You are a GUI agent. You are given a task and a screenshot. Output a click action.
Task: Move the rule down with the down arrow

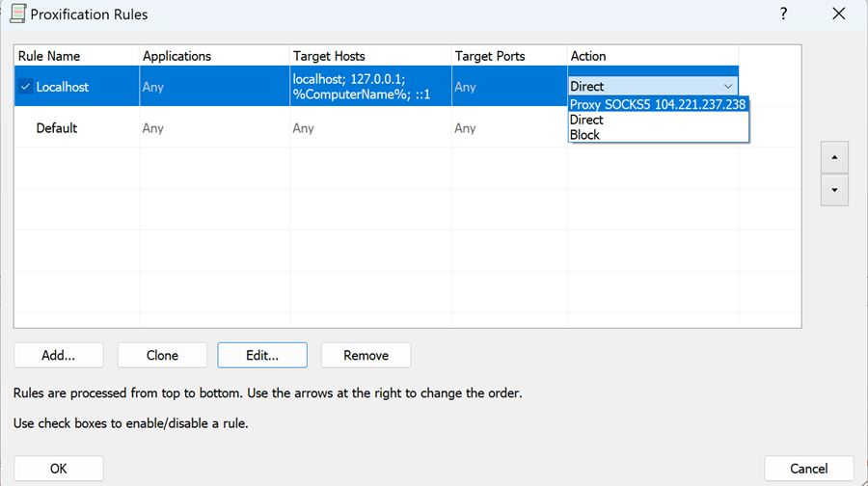[x=834, y=190]
